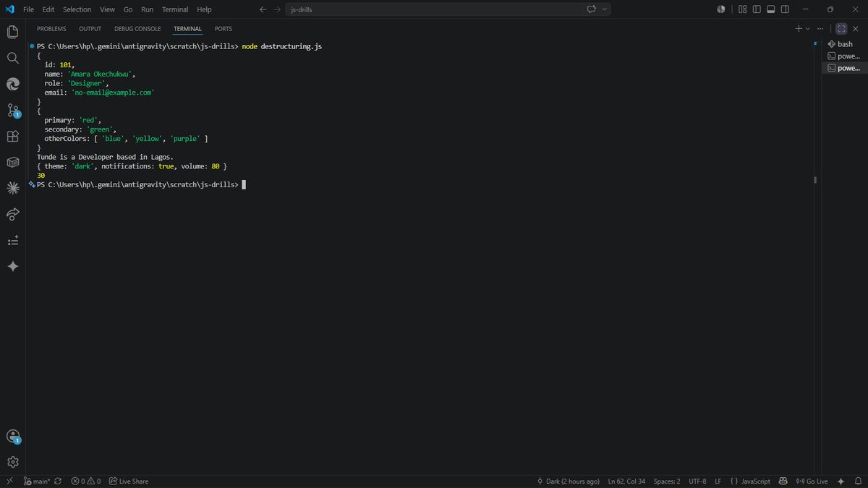Open the sparkle list icon in activity bar
The image size is (868, 488).
coord(12,240)
